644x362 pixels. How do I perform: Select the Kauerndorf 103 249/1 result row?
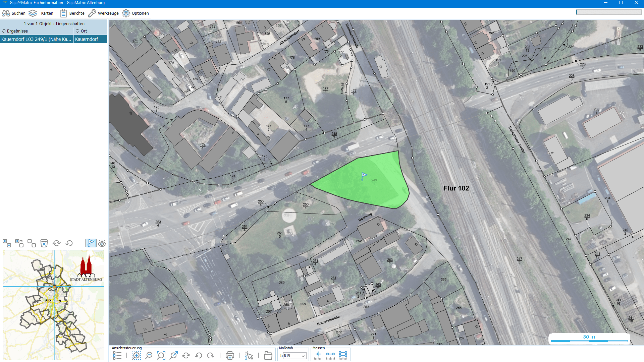36,39
